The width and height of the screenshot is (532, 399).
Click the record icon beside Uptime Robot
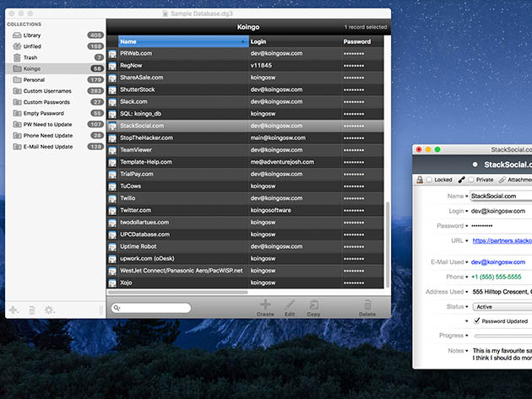pyautogui.click(x=112, y=247)
